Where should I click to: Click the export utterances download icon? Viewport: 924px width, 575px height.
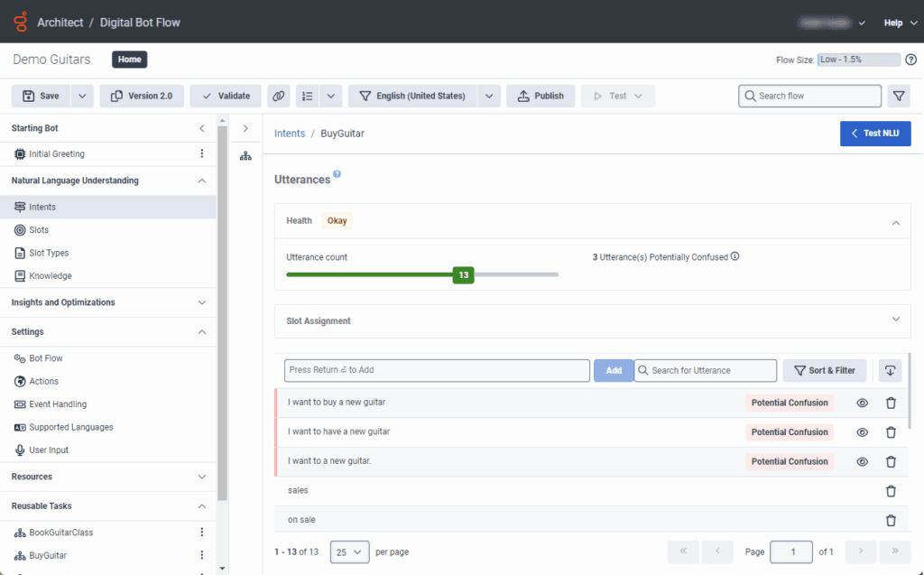pos(891,370)
